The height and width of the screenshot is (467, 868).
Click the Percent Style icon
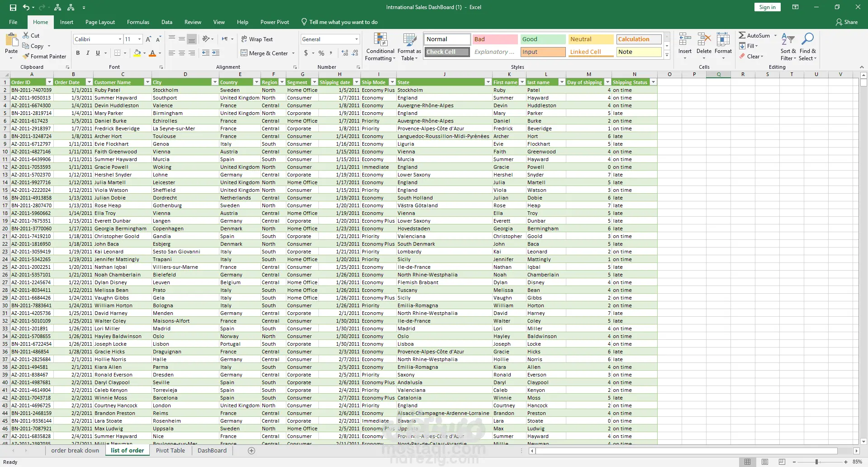[x=321, y=53]
